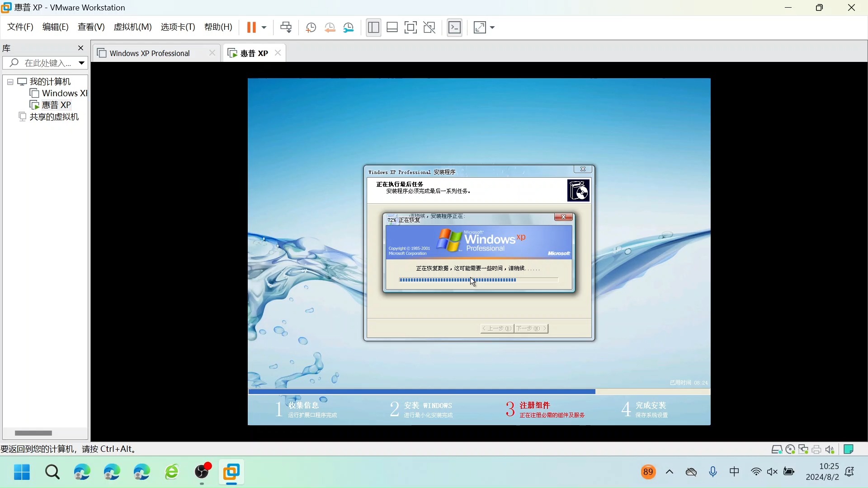Click the setup disc icon in wizard
This screenshot has height=488, width=868.
pos(578,190)
